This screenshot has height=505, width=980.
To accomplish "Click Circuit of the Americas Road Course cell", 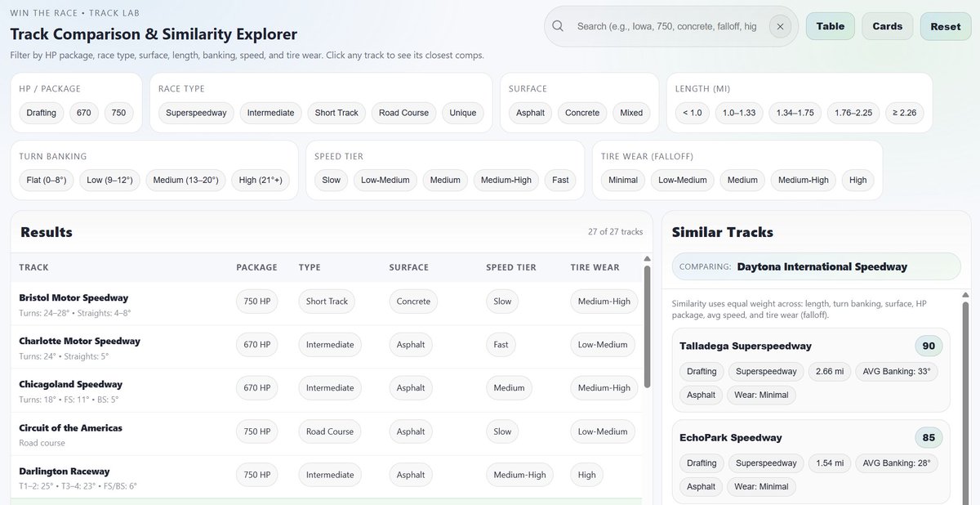I will [x=329, y=431].
